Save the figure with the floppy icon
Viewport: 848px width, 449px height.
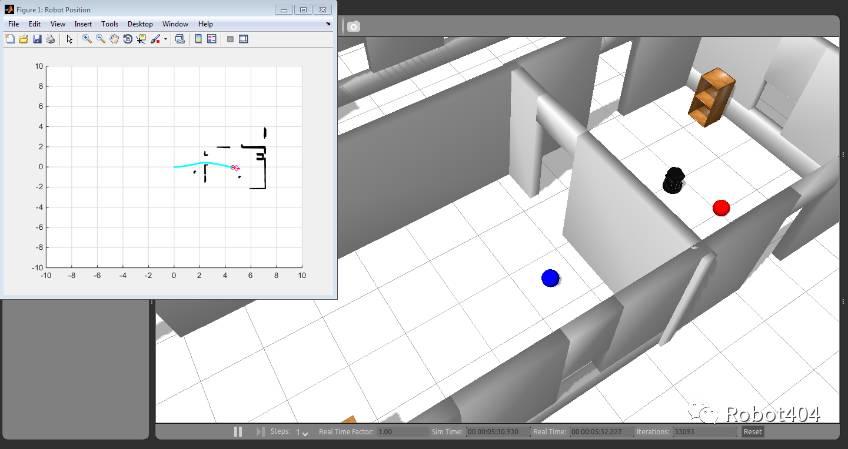(37, 39)
